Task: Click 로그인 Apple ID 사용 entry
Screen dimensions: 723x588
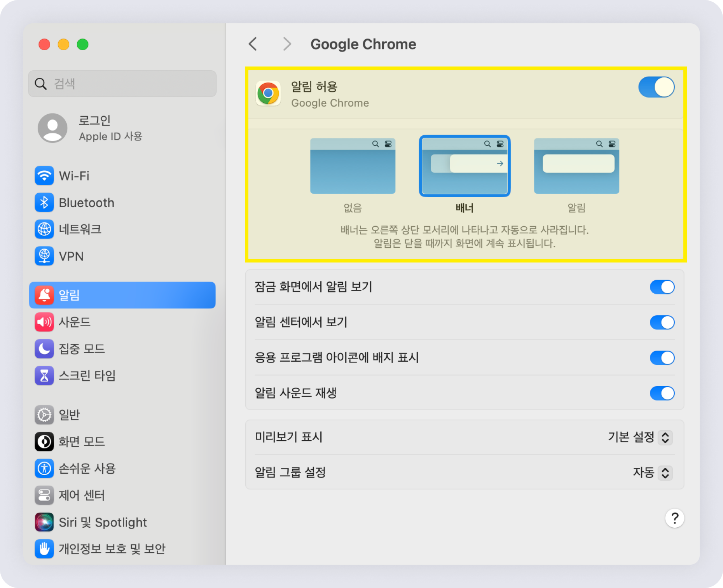Action: pos(122,128)
